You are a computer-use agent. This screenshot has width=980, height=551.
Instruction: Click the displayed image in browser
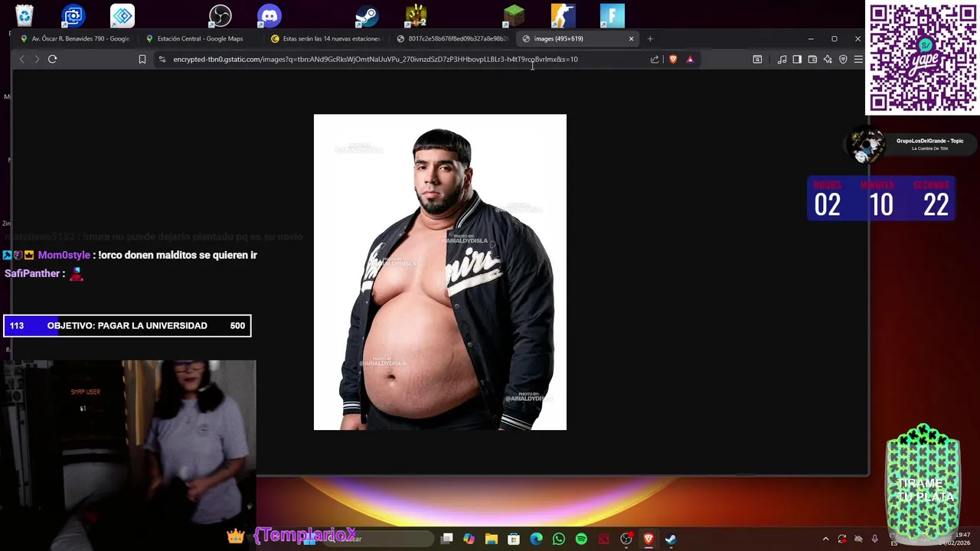tap(440, 272)
